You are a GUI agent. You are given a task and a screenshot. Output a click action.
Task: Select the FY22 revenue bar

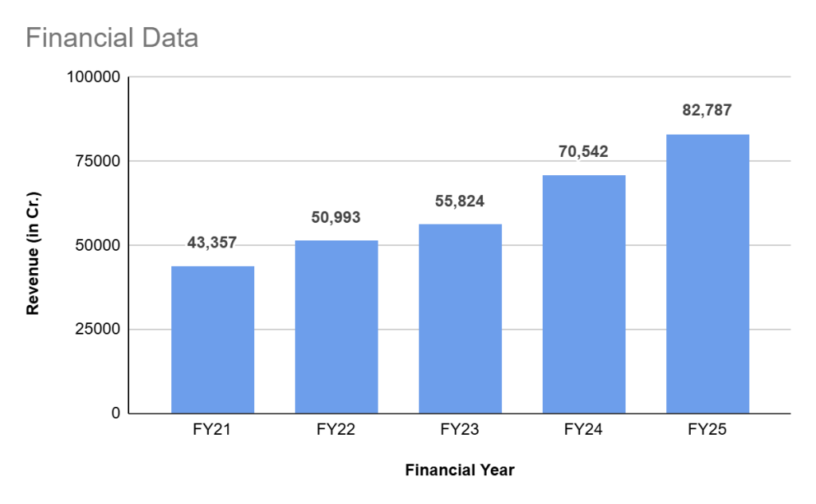pyautogui.click(x=336, y=327)
